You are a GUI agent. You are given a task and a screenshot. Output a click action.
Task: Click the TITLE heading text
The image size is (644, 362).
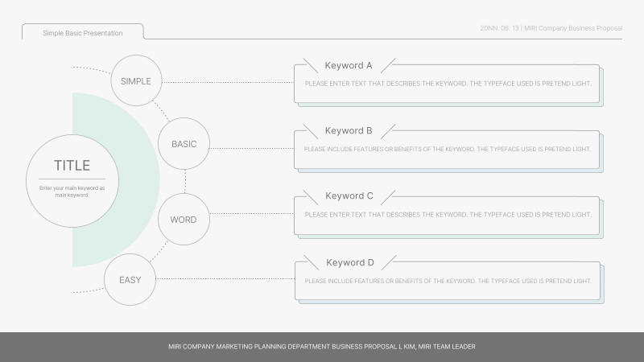72,166
